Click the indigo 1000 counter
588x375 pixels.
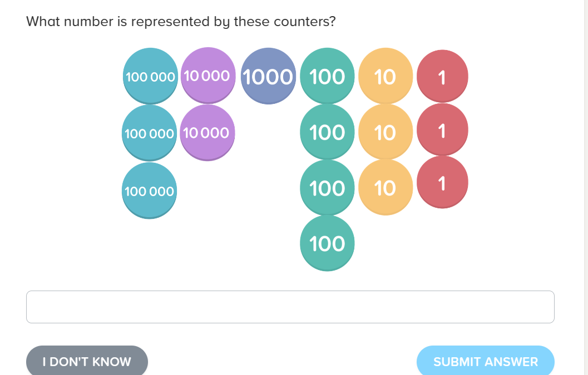[268, 76]
